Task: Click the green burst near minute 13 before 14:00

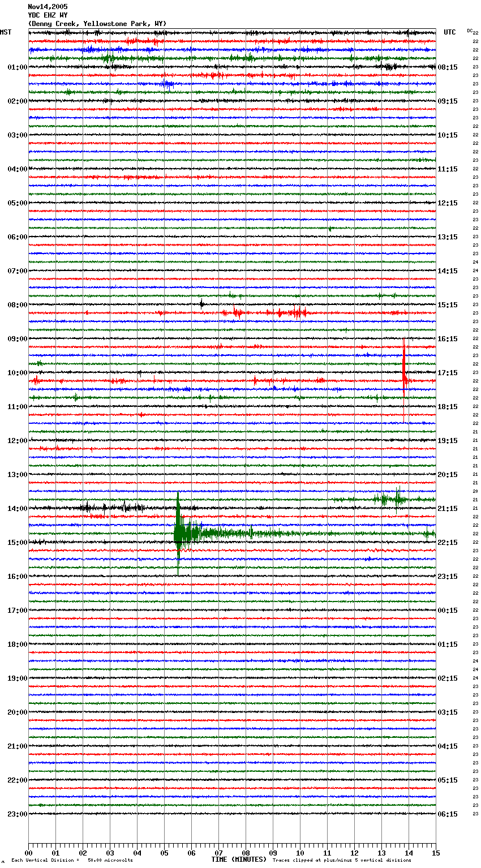Action: point(390,499)
